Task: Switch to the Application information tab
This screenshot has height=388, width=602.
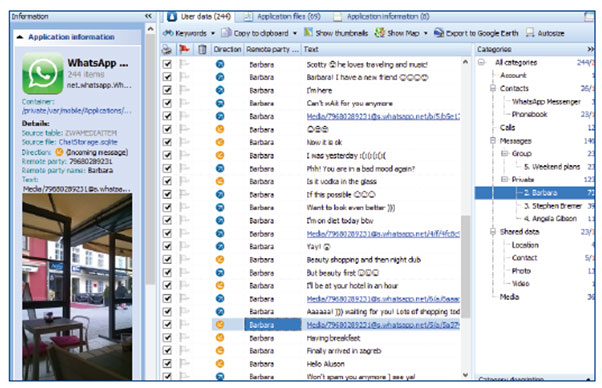Action: (382, 17)
